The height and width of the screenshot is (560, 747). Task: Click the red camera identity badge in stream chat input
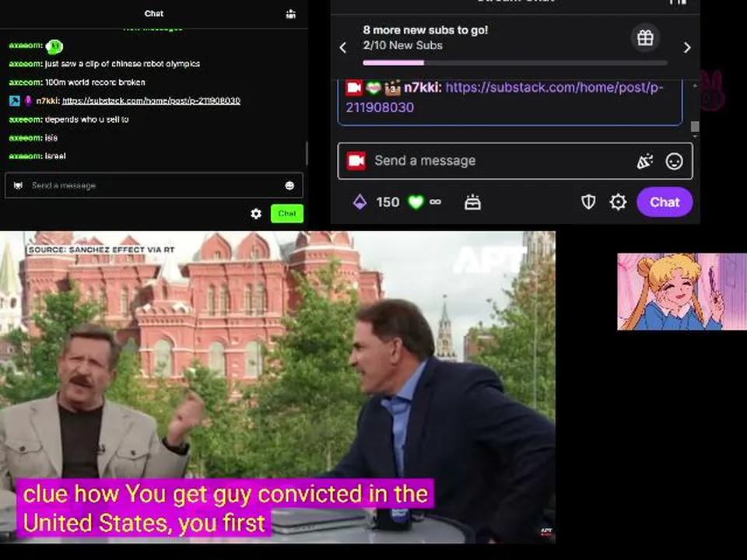click(356, 161)
